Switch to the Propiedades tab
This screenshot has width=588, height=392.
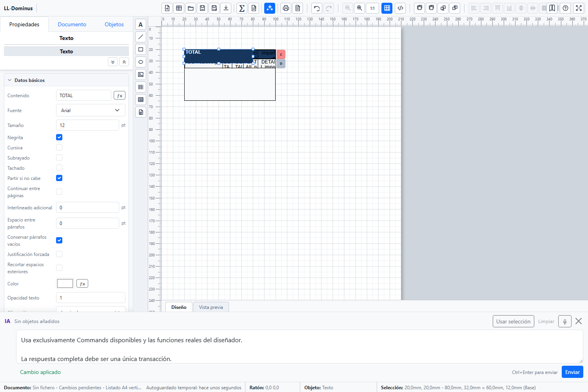pyautogui.click(x=24, y=24)
